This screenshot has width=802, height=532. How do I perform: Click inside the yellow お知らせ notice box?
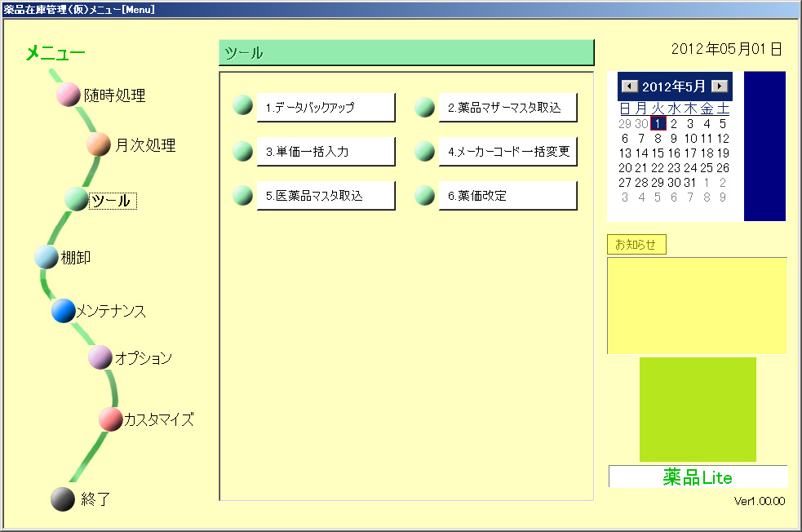coord(697,305)
